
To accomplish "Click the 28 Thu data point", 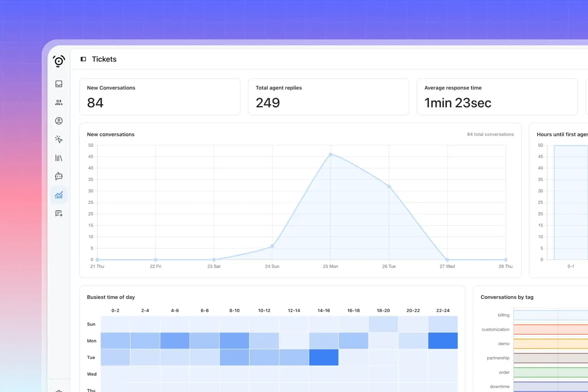I will (506, 259).
